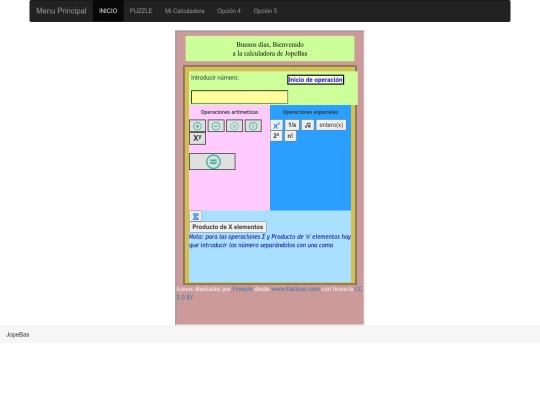The width and height of the screenshot is (540, 405).
Task: Click the division icon button
Action: pyautogui.click(x=253, y=126)
